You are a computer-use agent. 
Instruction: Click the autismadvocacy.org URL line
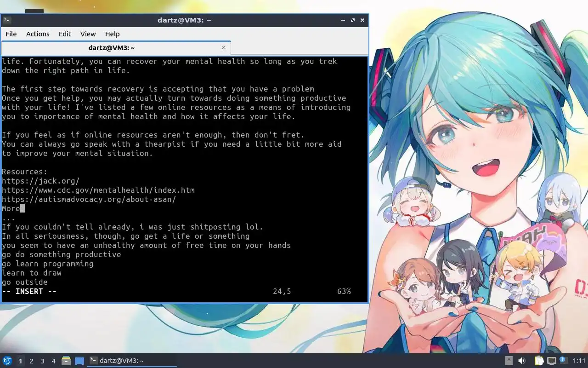click(89, 199)
